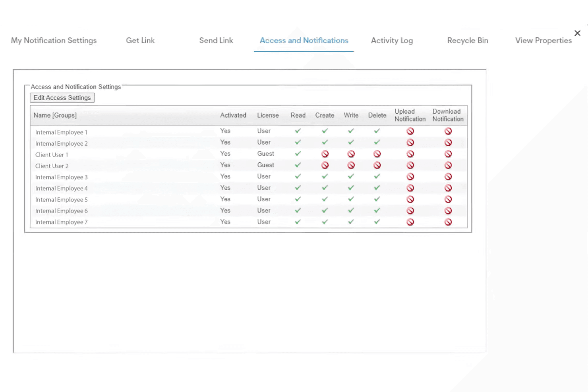Click Download Notification icon for Client User 2
Screen dimensions: 588x392
[448, 165]
